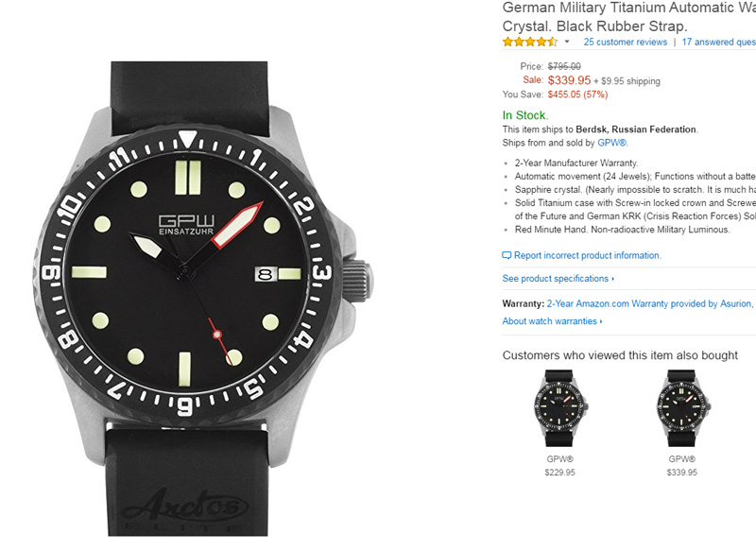View the 17 answered questions link

(x=718, y=42)
